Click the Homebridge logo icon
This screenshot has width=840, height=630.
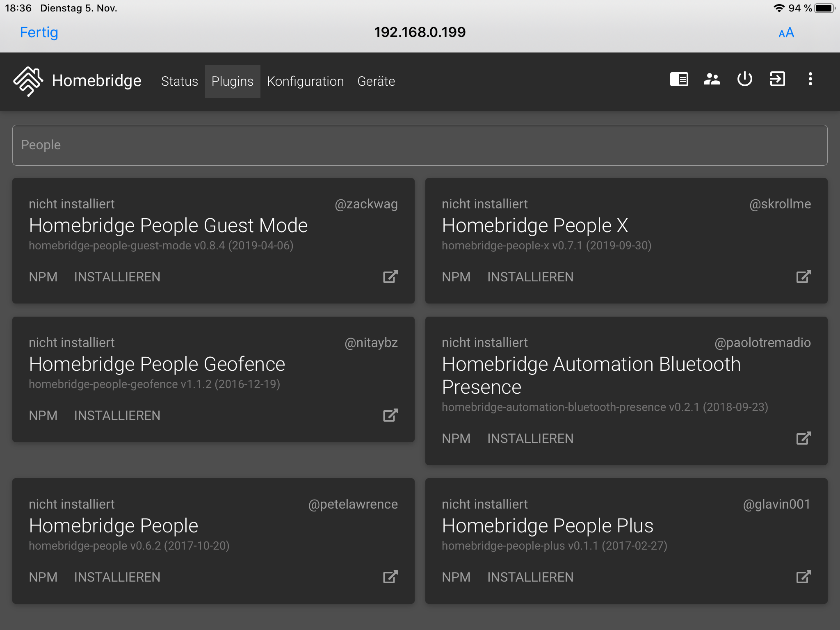tap(28, 81)
